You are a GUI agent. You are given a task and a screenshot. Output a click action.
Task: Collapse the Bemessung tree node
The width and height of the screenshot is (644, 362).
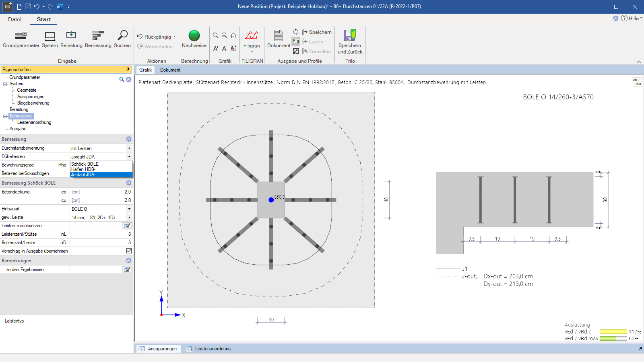5,116
